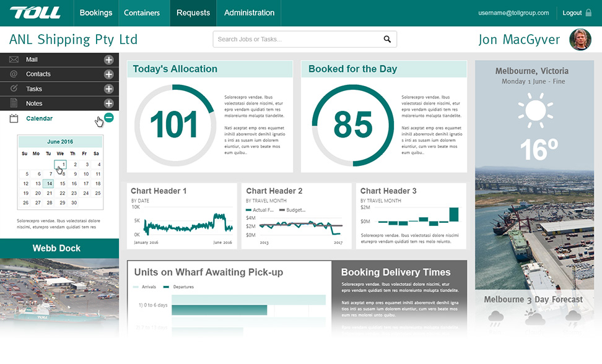602x364 pixels.
Task: Expand the Tasks section plus button
Action: tap(108, 89)
